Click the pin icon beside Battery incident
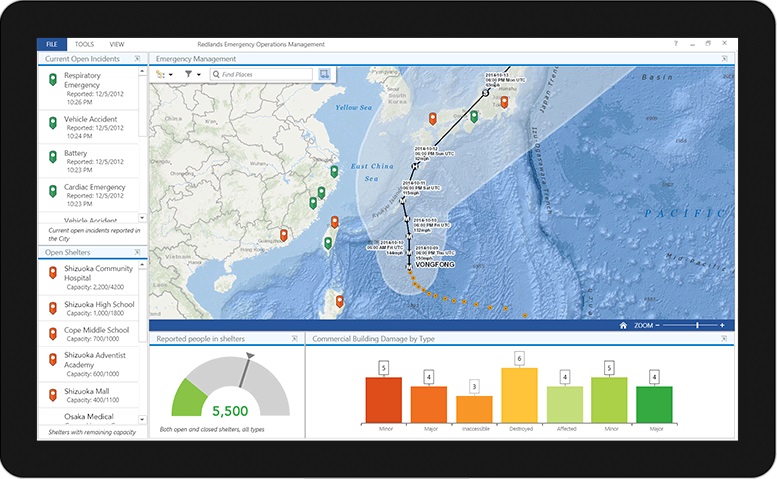777x479 pixels. click(53, 157)
